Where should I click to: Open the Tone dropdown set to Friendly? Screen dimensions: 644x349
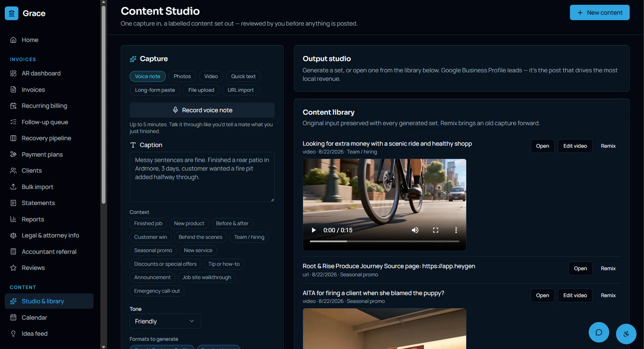pos(165,321)
